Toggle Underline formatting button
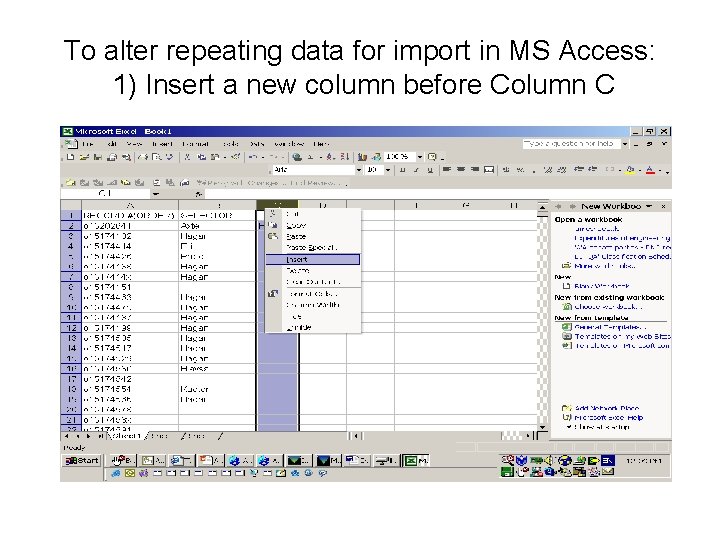The width and height of the screenshot is (720, 540). (x=430, y=170)
